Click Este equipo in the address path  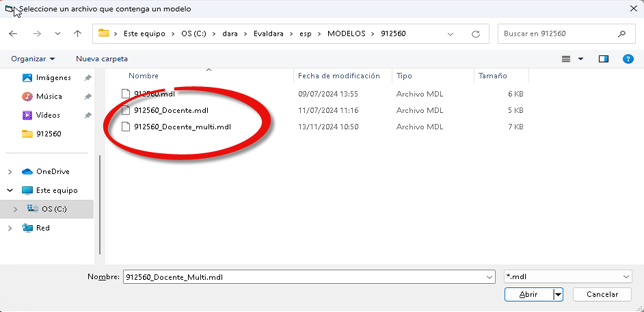[144, 34]
